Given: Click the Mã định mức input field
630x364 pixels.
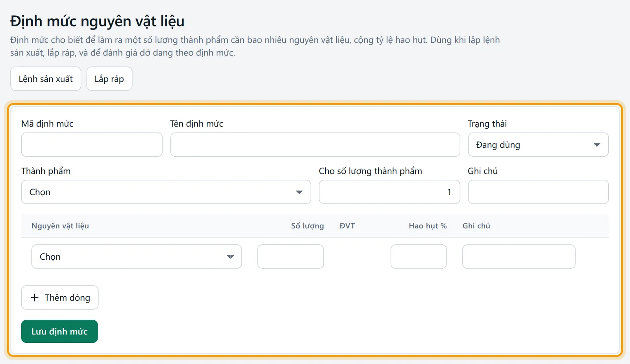Looking at the screenshot, I should pyautogui.click(x=92, y=144).
